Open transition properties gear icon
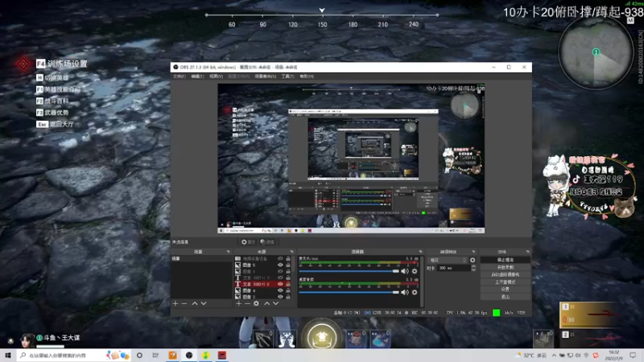Screen dimensions: 644x362 pyautogui.click(x=473, y=260)
